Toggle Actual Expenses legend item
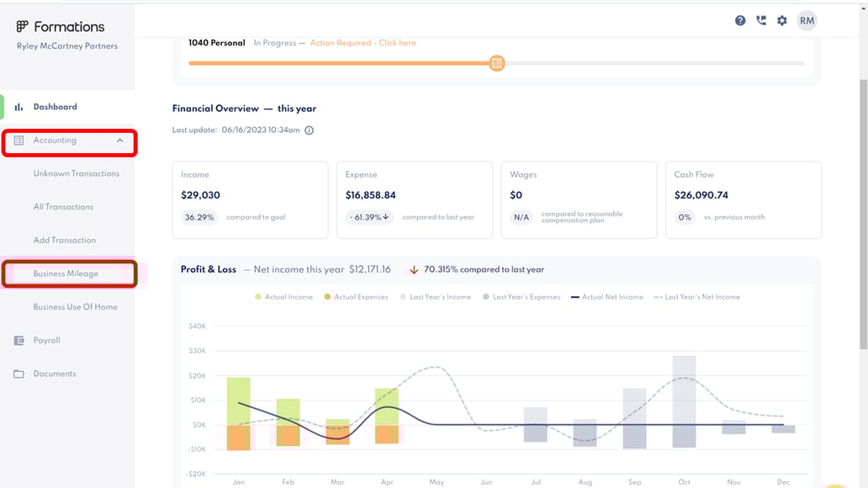Viewport: 868px width, 488px height. (x=357, y=297)
